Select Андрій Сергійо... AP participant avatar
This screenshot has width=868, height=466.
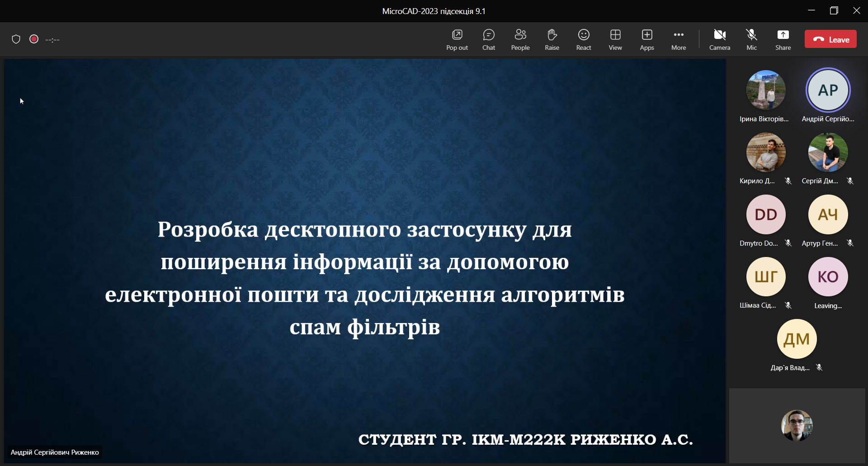click(x=828, y=90)
